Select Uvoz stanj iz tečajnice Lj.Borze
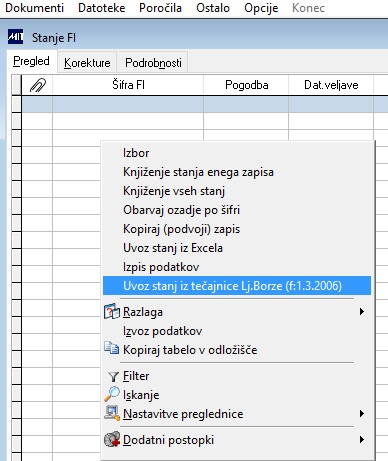The width and height of the screenshot is (388, 461). 237,286
